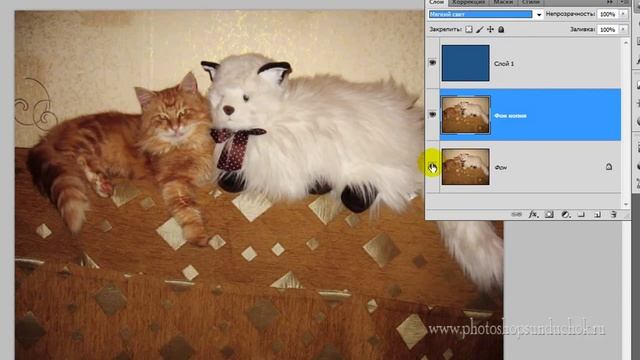Hide the Фон копия layer

tap(432, 115)
